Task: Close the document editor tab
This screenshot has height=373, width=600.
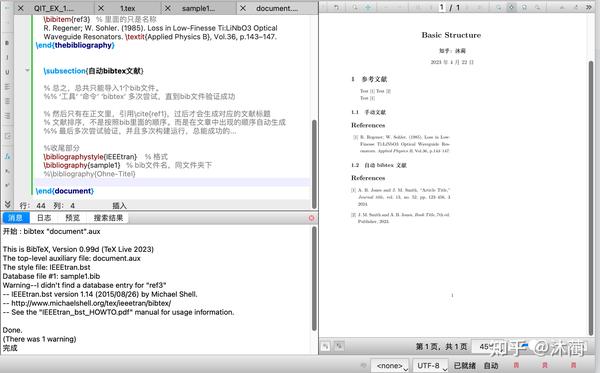Action: 243,8
